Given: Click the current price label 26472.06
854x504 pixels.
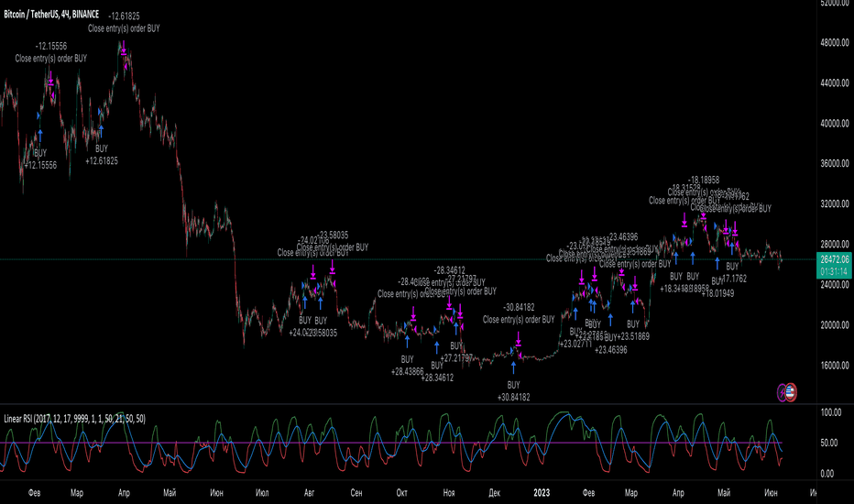Looking at the screenshot, I should [x=834, y=259].
